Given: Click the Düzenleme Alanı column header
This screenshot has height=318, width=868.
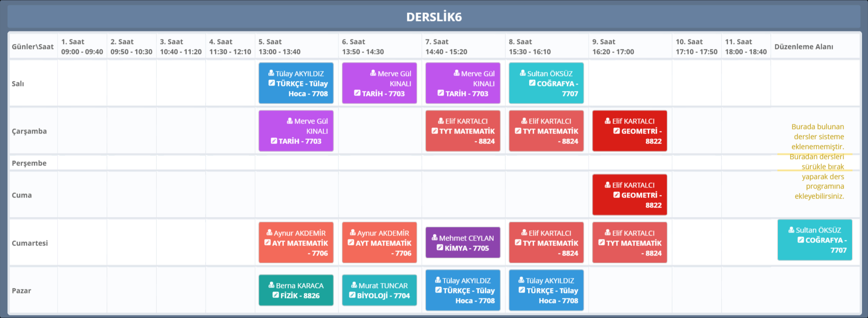Looking at the screenshot, I should [x=803, y=46].
